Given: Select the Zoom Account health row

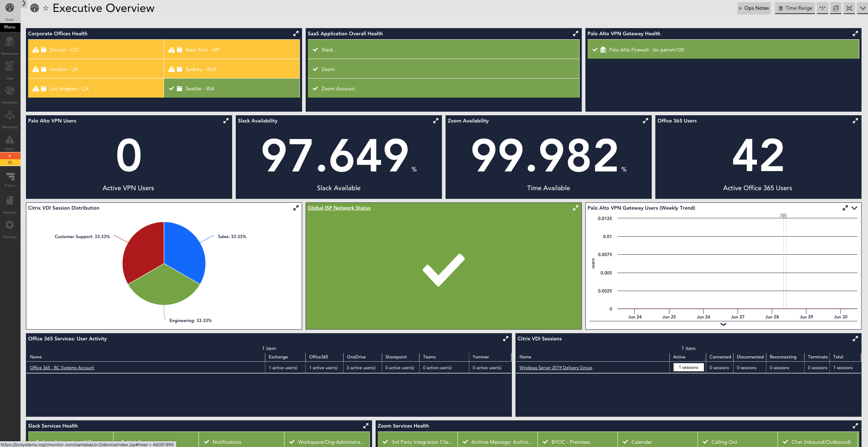Looking at the screenshot, I should point(443,88).
